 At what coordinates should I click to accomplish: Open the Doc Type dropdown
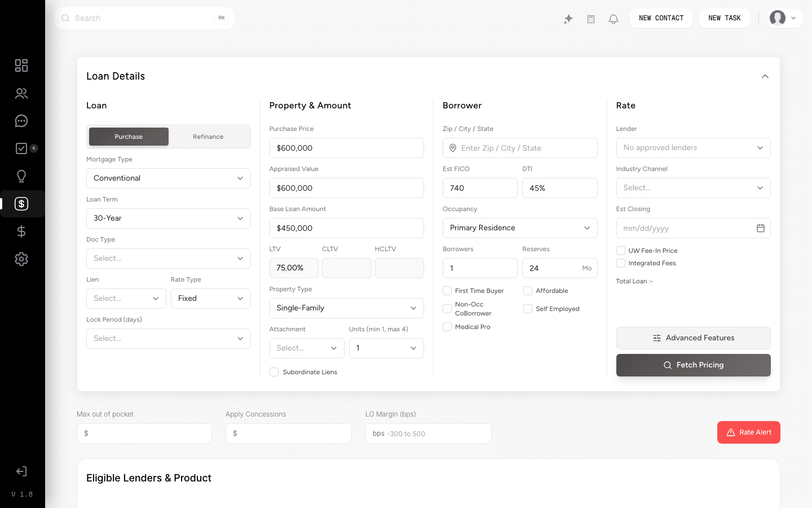(x=169, y=259)
